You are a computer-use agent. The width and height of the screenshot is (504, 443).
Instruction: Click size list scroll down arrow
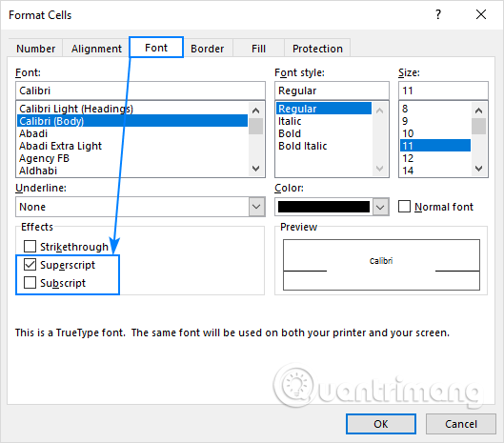pos(478,168)
